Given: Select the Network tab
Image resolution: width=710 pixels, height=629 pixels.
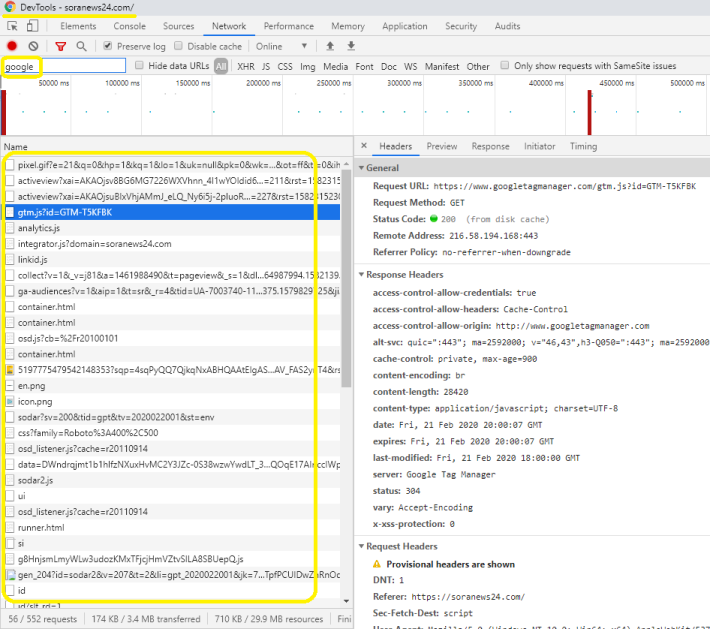Looking at the screenshot, I should click(229, 26).
